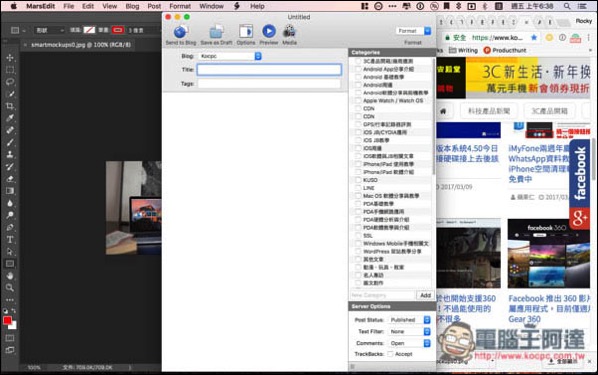Select the Healing Brush tool in Photoshop
598x375 pixels.
coord(10,130)
